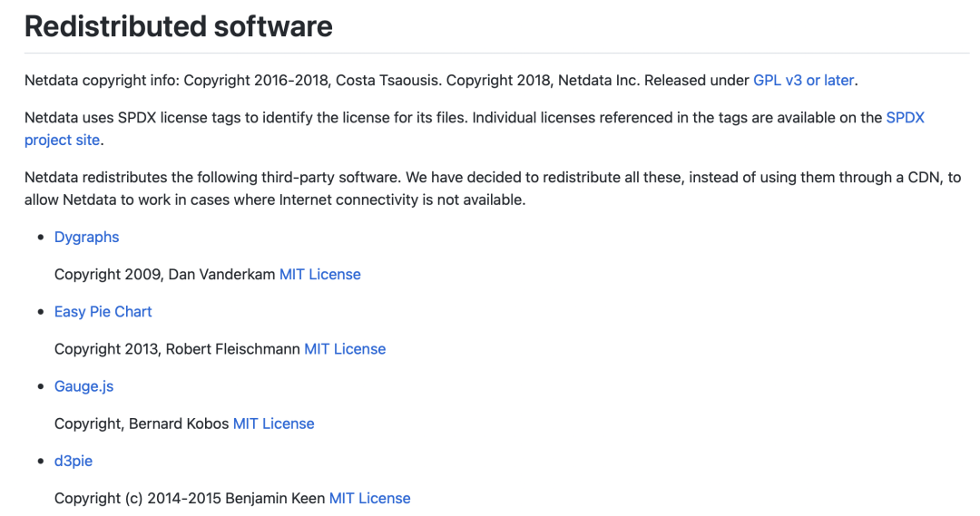Image resolution: width=980 pixels, height=516 pixels.
Task: Click the 'Netdata copyright info' paragraph
Action: pos(441,81)
